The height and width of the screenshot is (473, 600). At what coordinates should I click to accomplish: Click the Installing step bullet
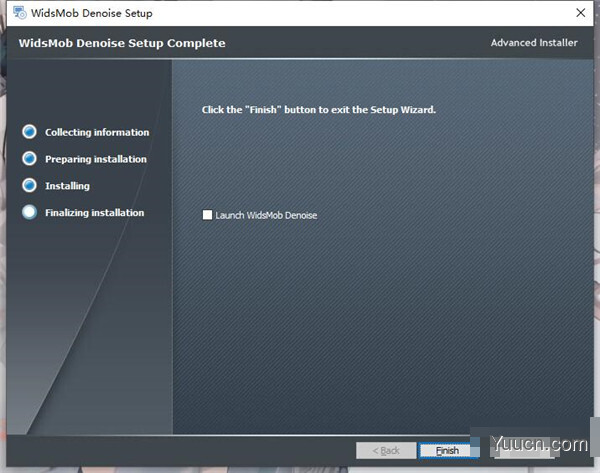click(x=29, y=185)
